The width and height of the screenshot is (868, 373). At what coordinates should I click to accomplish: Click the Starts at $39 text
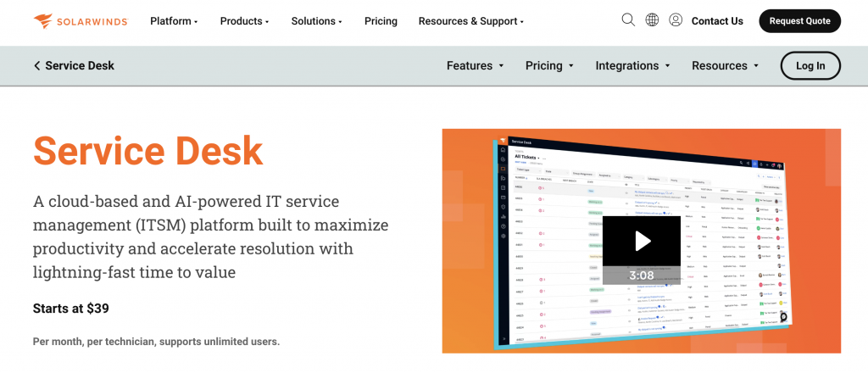(71, 309)
